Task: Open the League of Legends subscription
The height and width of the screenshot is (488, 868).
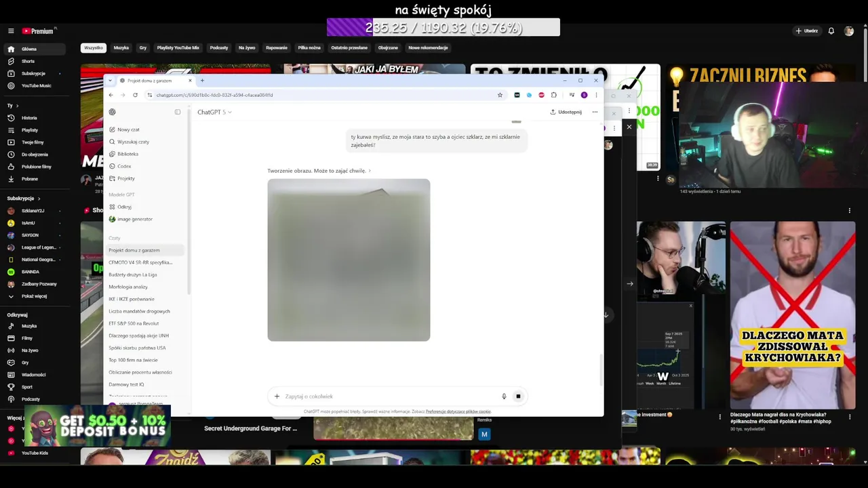Action: pyautogui.click(x=39, y=247)
